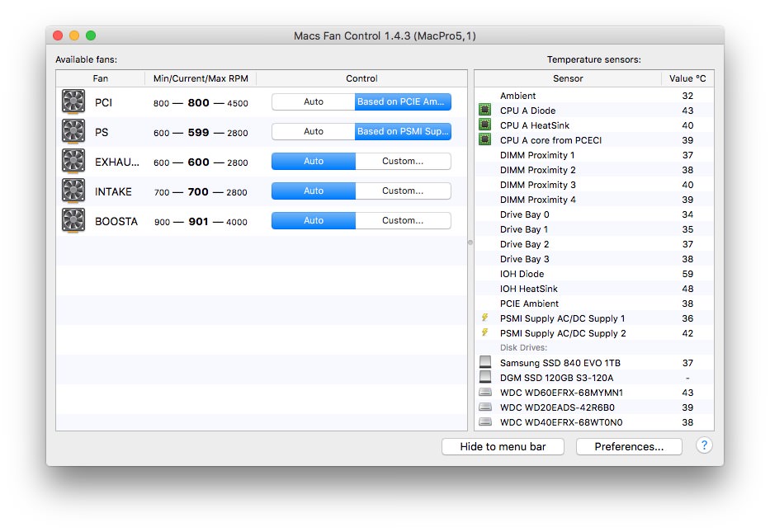Select Based on PSMI Supply for PS fan
The image size is (770, 532).
coord(403,131)
